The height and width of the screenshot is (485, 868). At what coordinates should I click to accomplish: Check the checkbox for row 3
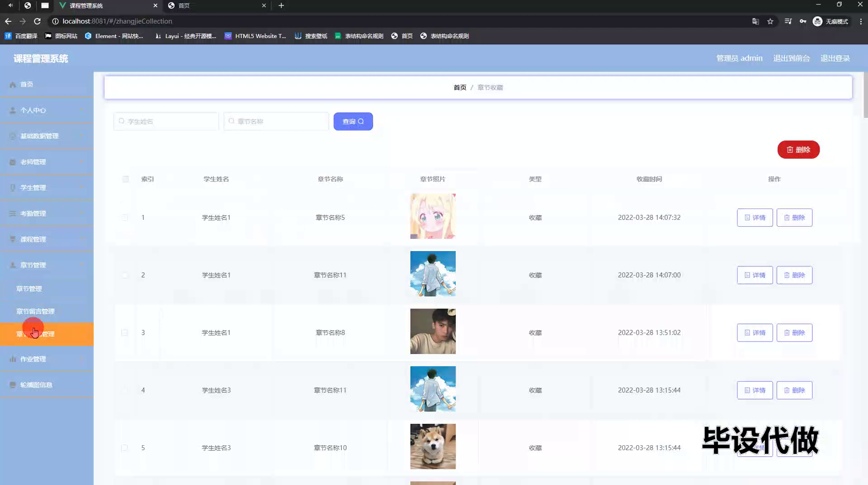[125, 333]
